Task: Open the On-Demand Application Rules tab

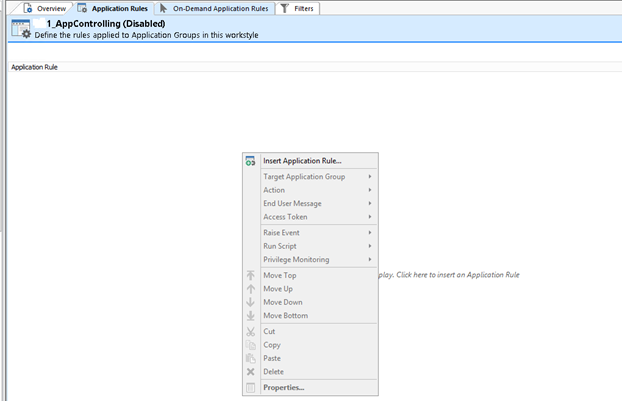Action: coord(211,8)
